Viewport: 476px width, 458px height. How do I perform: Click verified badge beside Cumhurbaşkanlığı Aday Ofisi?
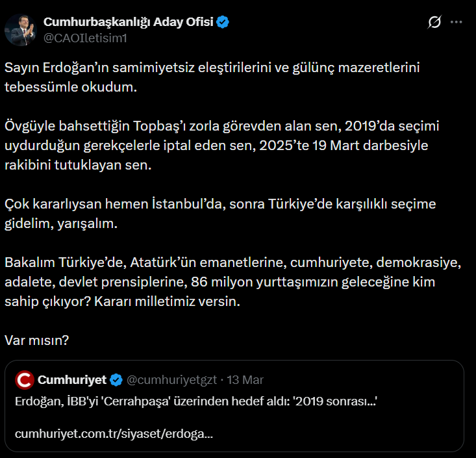(223, 23)
